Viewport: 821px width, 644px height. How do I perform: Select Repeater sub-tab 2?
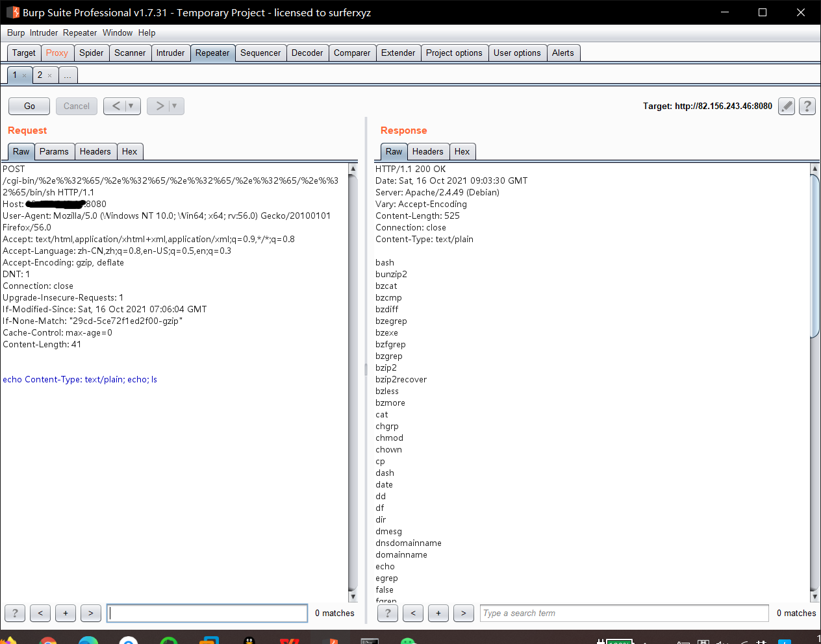[40, 75]
